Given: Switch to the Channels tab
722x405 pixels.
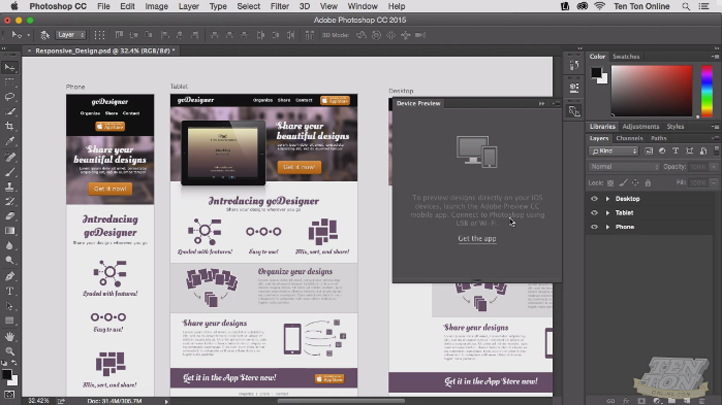Looking at the screenshot, I should pyautogui.click(x=629, y=138).
